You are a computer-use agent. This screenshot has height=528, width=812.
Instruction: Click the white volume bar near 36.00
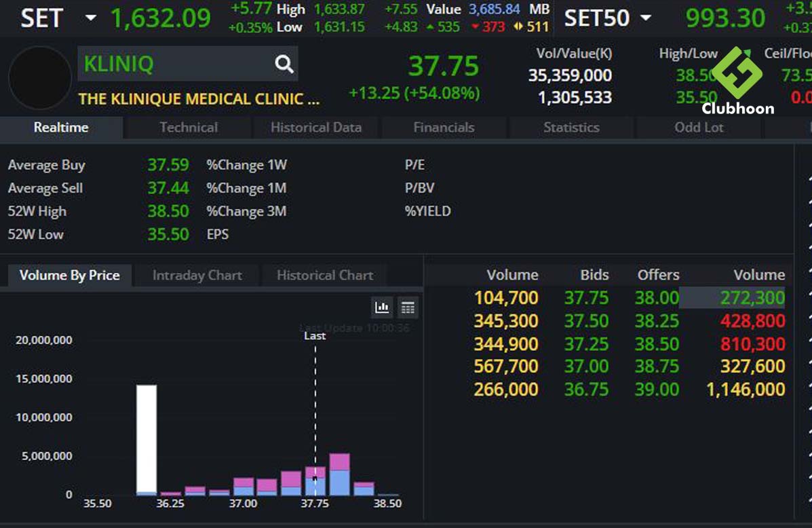click(x=147, y=439)
